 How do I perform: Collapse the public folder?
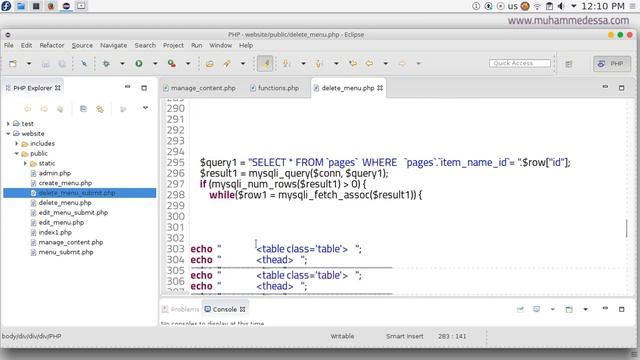(x=17, y=153)
